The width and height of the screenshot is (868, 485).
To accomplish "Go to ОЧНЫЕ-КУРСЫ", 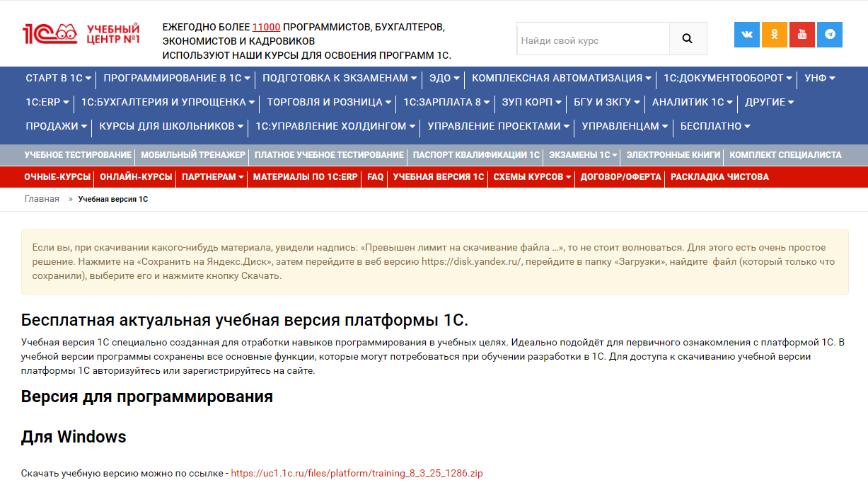I will click(x=57, y=177).
